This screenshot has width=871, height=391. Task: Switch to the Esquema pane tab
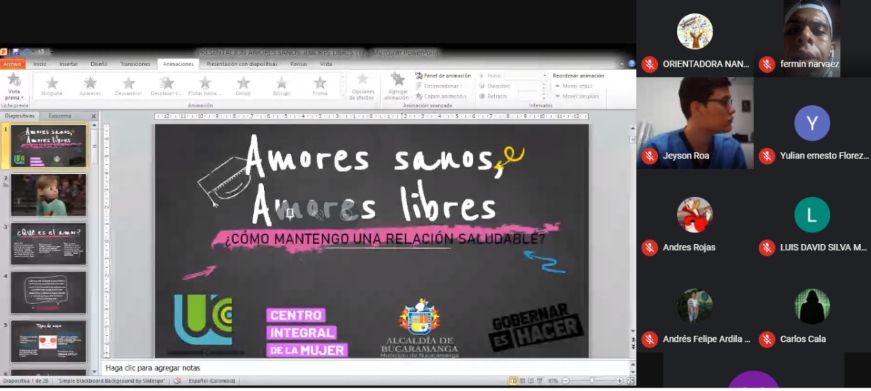click(60, 116)
